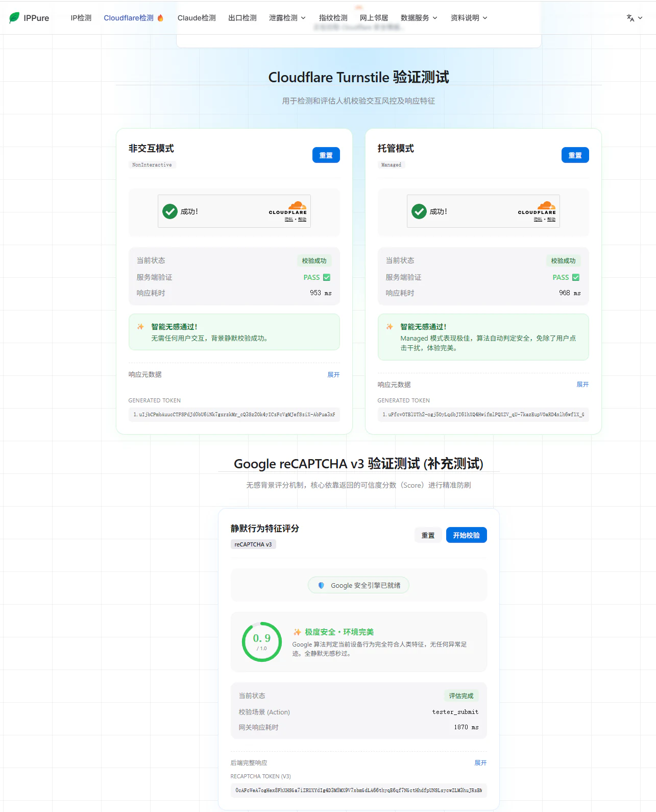656x812 pixels.
Task: Click sparkle icon beside 极度安全 · 环境完美
Action: (297, 632)
